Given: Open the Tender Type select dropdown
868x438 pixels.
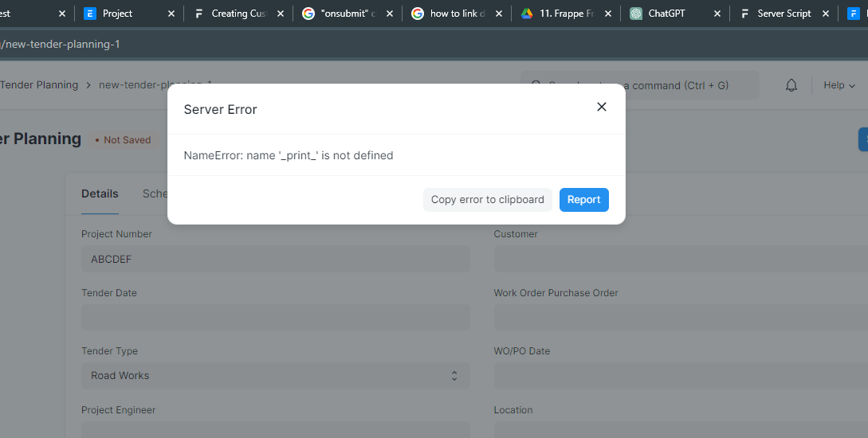Looking at the screenshot, I should click(x=276, y=376).
